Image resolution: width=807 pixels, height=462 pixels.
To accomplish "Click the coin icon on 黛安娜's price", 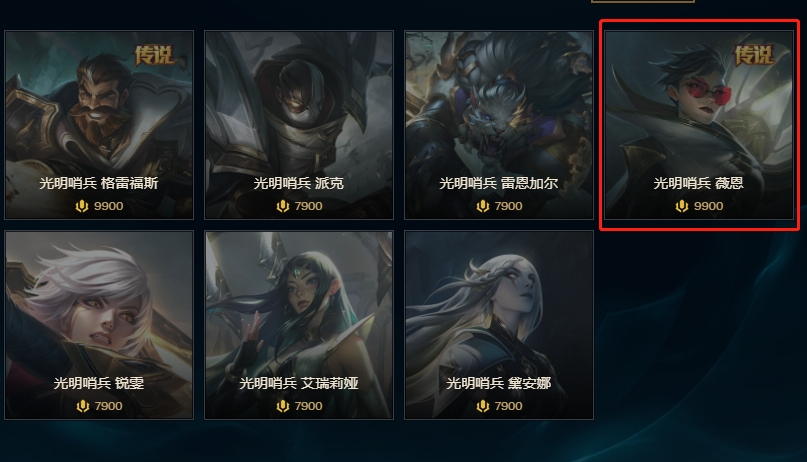I will (x=482, y=406).
